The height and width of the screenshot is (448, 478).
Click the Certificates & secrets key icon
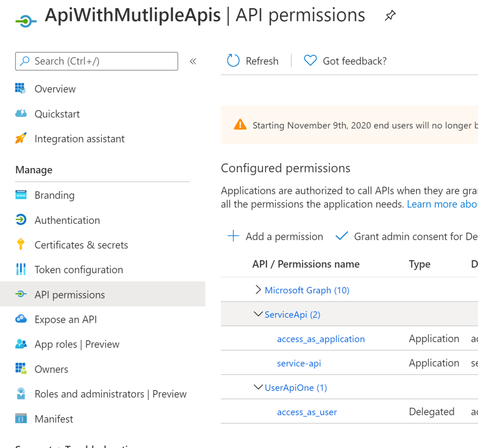pyautogui.click(x=21, y=244)
